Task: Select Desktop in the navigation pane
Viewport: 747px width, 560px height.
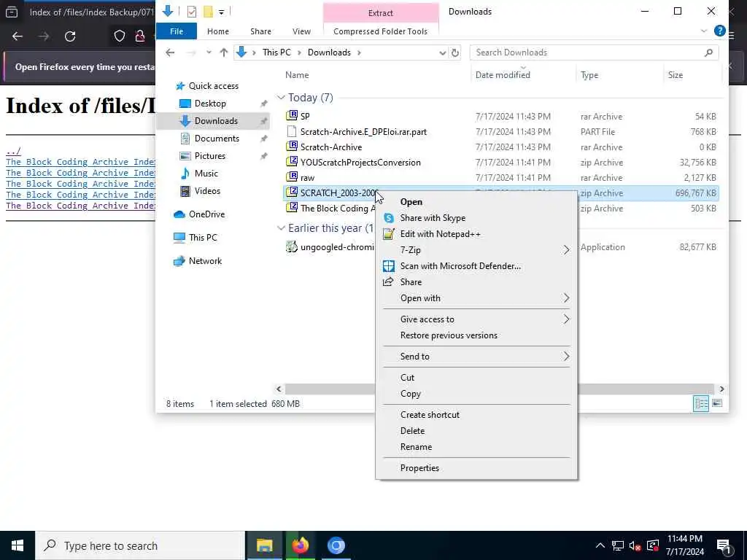Action: click(x=210, y=104)
